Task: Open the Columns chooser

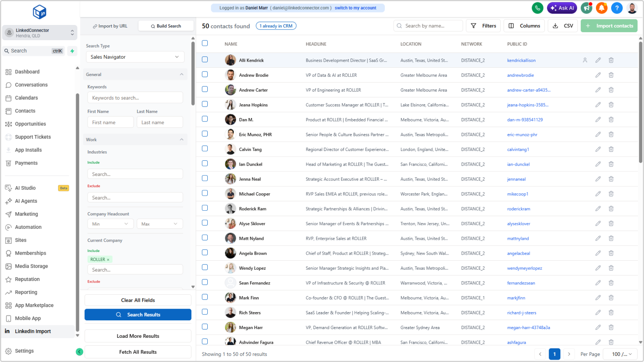Action: pos(524,26)
